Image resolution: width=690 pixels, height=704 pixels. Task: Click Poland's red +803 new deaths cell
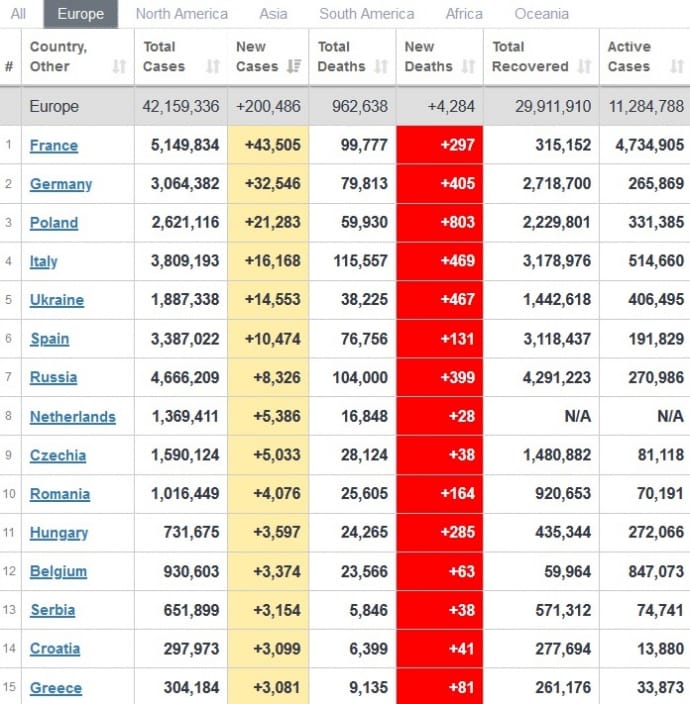[439, 222]
